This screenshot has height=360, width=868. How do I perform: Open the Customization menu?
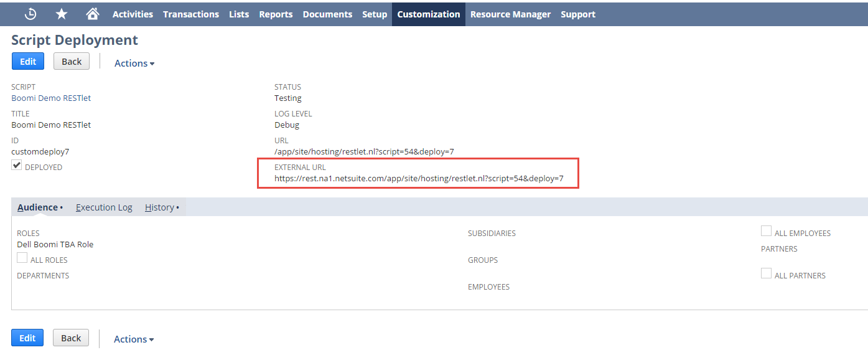428,14
